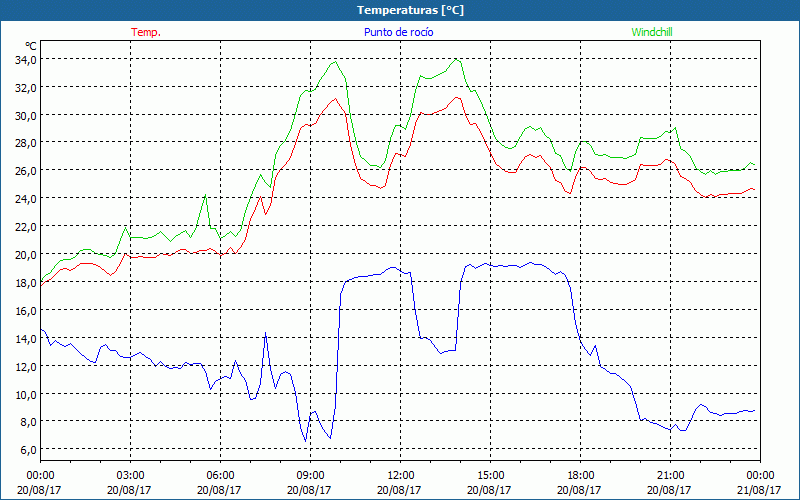Click the 21:00 time label
Viewport: 800px width, 500px height.
click(x=670, y=476)
